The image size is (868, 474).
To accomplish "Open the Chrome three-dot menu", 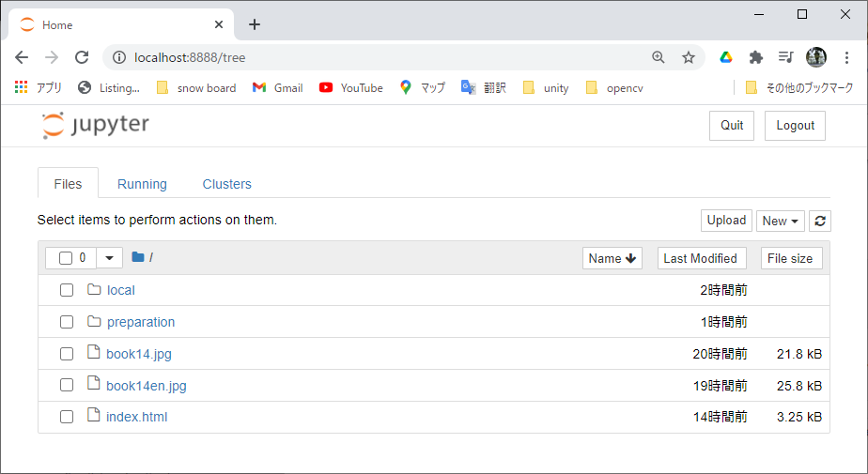I will 846,57.
